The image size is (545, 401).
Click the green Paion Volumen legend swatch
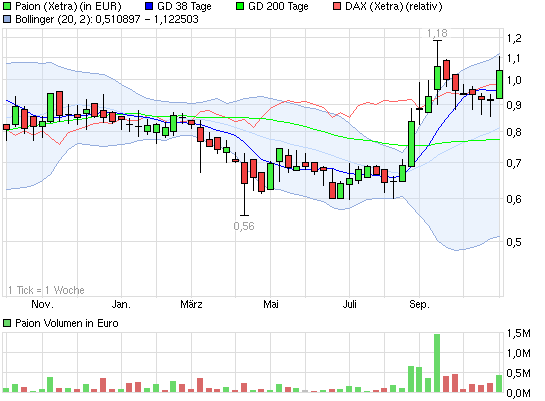(7, 323)
